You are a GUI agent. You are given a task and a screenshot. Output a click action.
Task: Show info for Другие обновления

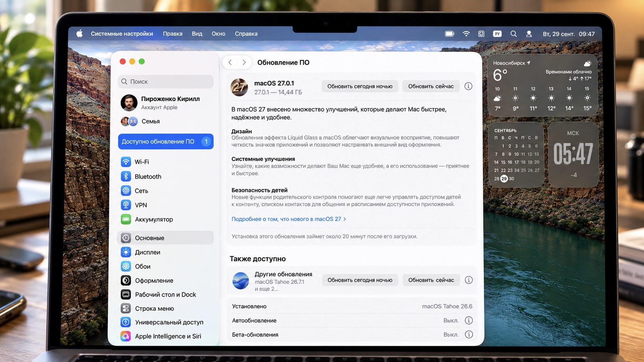(469, 280)
